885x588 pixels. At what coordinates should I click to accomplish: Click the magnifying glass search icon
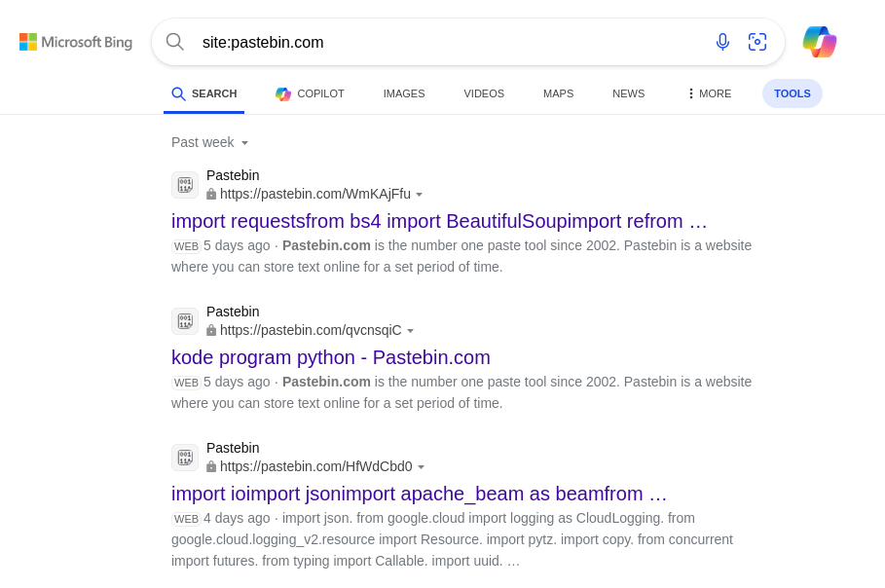175,42
